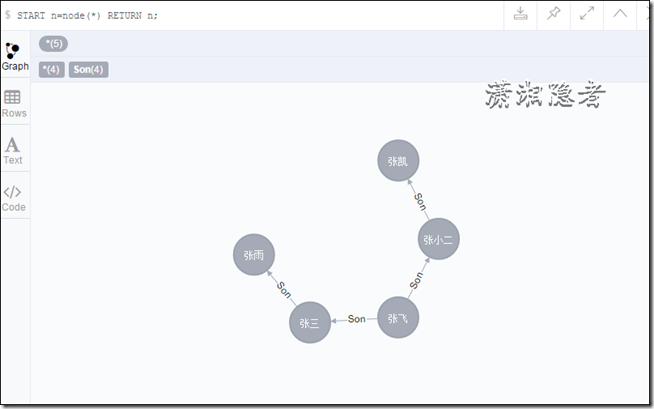Click the 张三 node circle

(310, 322)
